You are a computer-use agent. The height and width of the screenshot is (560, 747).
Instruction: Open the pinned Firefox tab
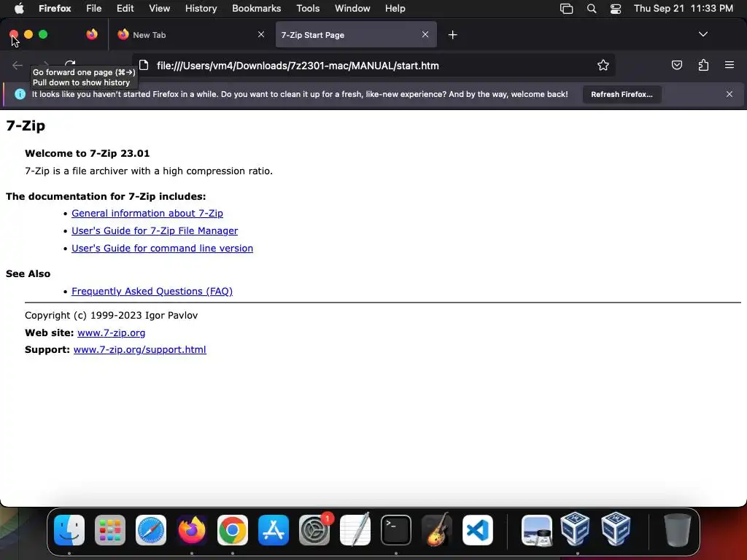pyautogui.click(x=92, y=34)
